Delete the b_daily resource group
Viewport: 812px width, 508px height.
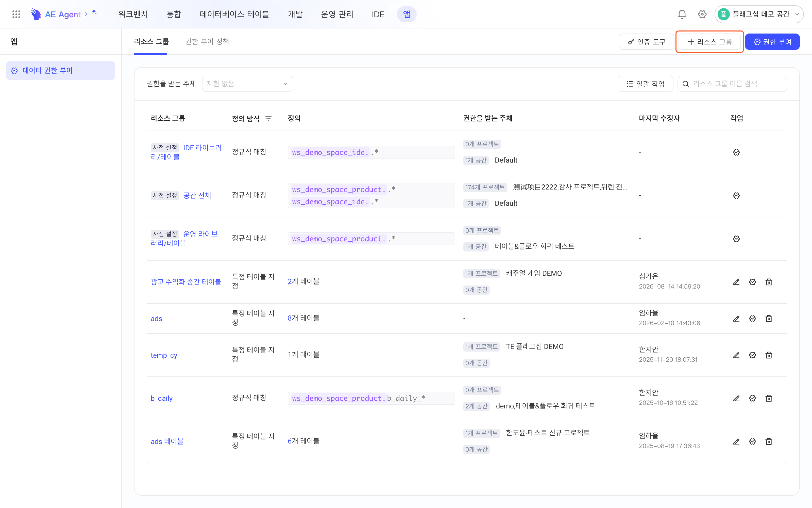pyautogui.click(x=769, y=399)
